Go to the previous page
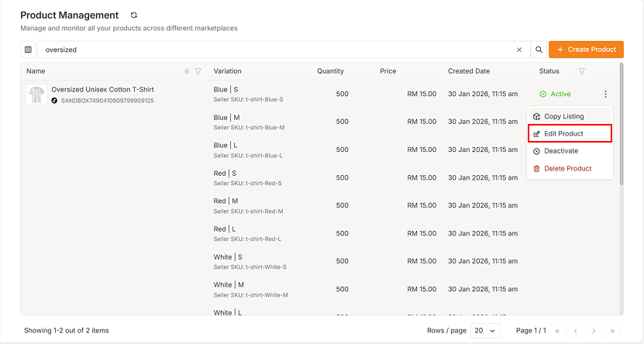 (574, 331)
